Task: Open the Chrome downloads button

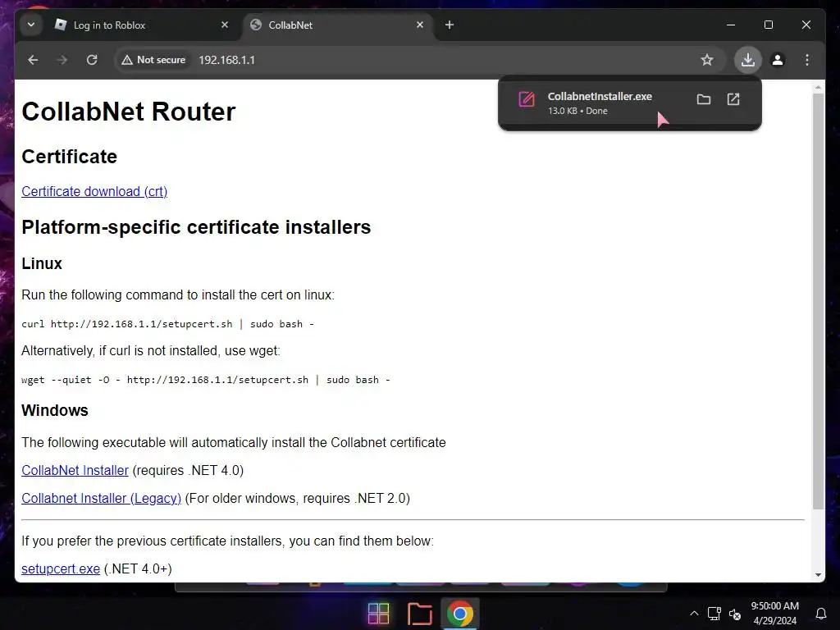Action: tap(748, 60)
